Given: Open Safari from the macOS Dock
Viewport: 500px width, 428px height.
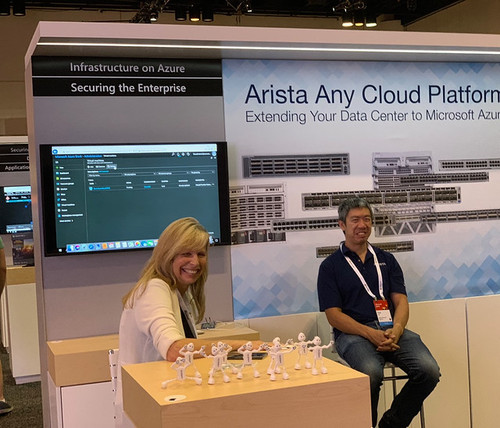Looking at the screenshot, I should [91, 247].
